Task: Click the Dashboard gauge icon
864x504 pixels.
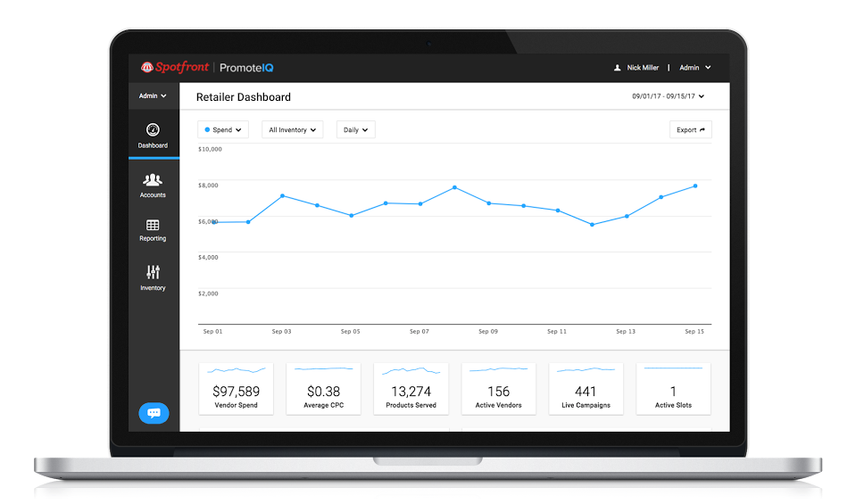Action: pyautogui.click(x=153, y=129)
